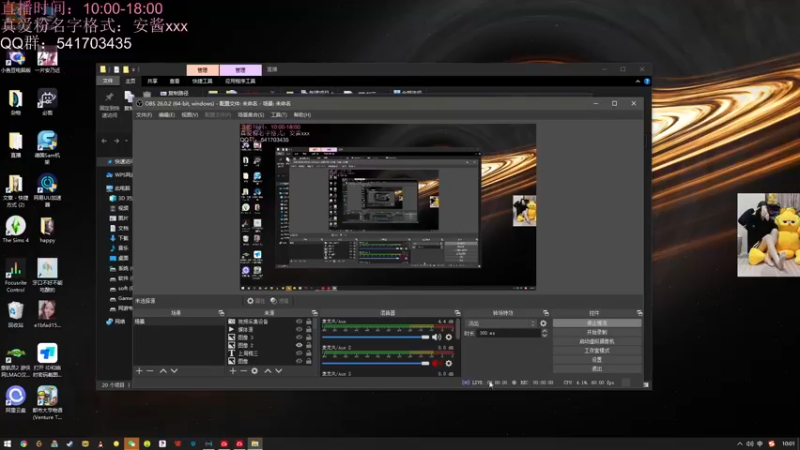Screen dimensions: 800x450
Task: Click the 麦克风/Aux 2 volume slider
Action: click(x=376, y=363)
